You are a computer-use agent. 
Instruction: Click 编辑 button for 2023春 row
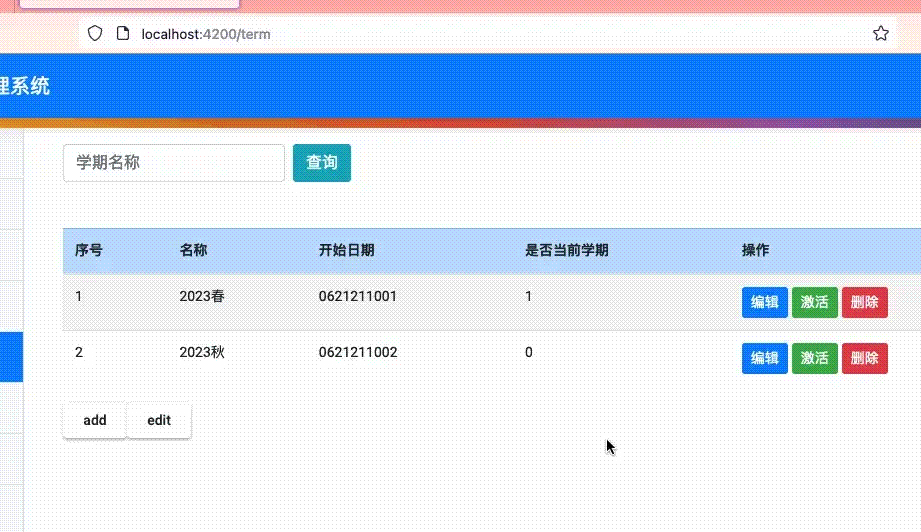point(765,302)
